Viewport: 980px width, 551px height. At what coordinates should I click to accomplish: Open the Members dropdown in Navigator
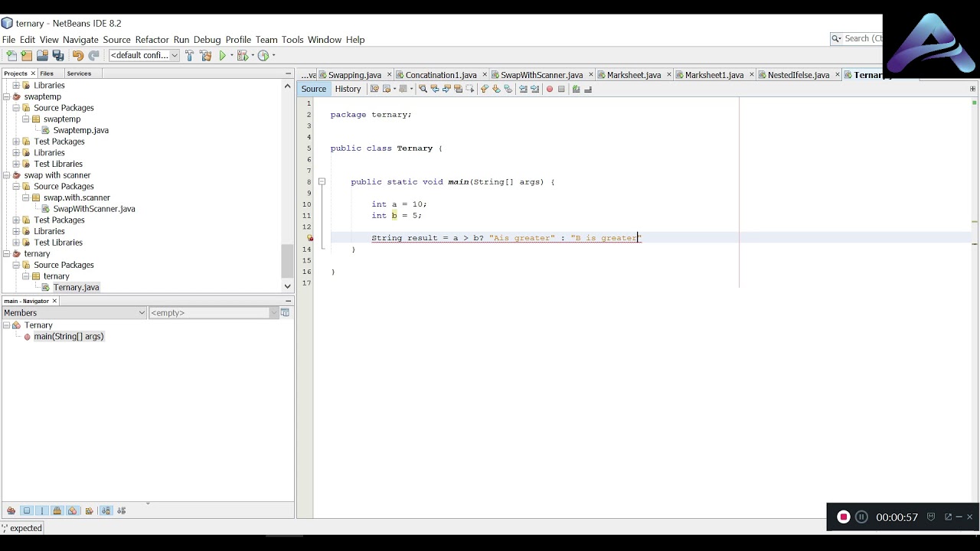pos(141,312)
